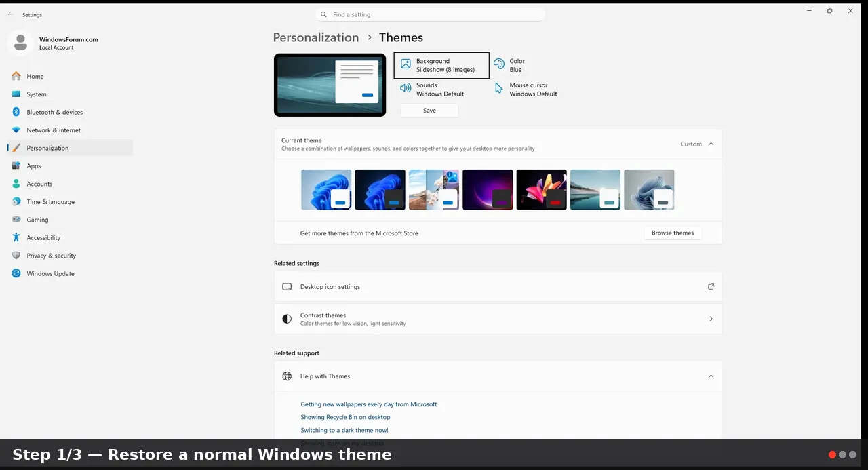Apply the gray-blue swirl theme
The image size is (868, 470).
[x=649, y=189]
